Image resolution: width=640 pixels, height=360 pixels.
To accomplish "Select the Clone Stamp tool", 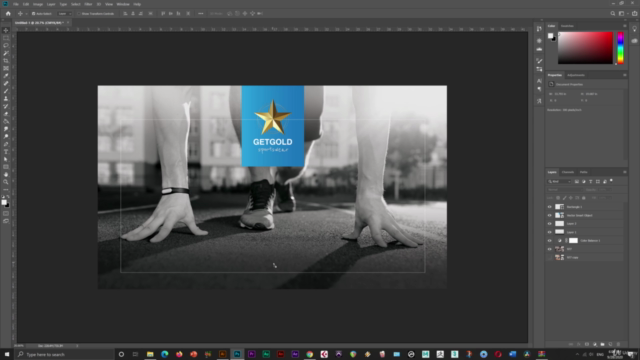I will (6, 98).
